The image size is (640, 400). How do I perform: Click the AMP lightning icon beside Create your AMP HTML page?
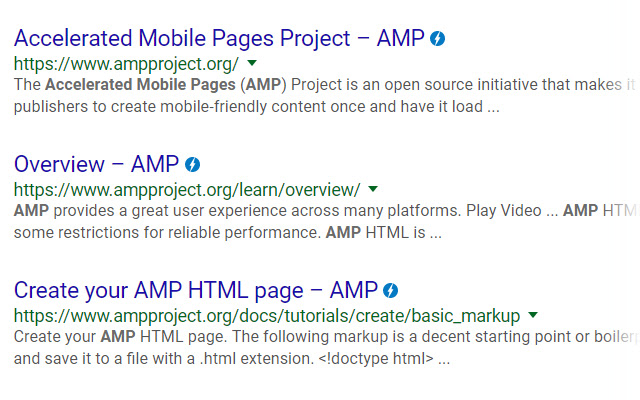391,291
